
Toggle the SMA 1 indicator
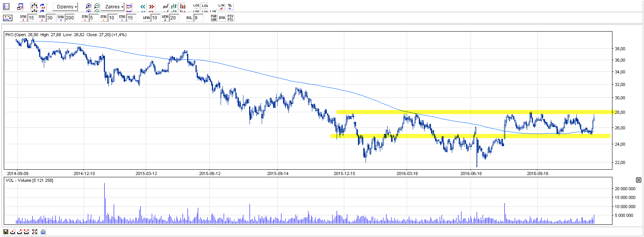pos(23,18)
